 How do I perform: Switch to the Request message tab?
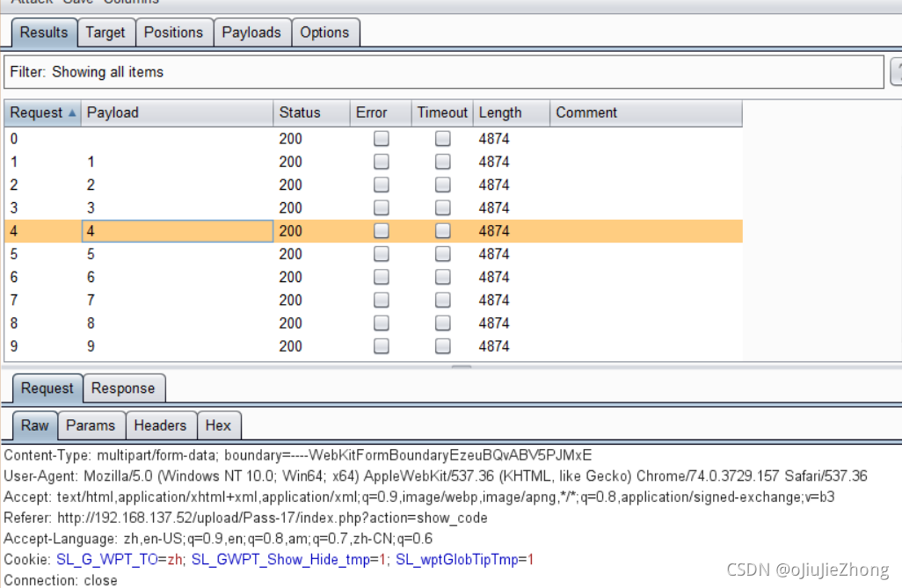pos(47,388)
